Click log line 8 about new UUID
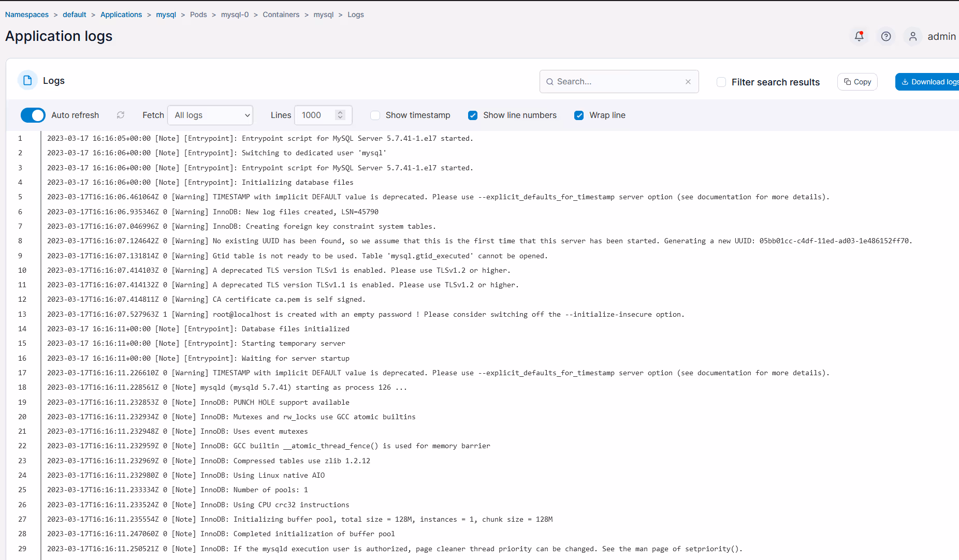Screen dimensions: 959x560 [479, 241]
